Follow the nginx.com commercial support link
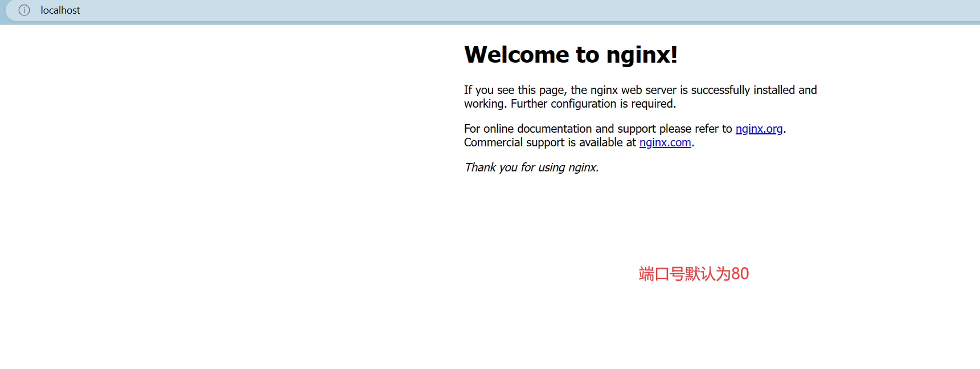The height and width of the screenshot is (369, 980). 665,142
